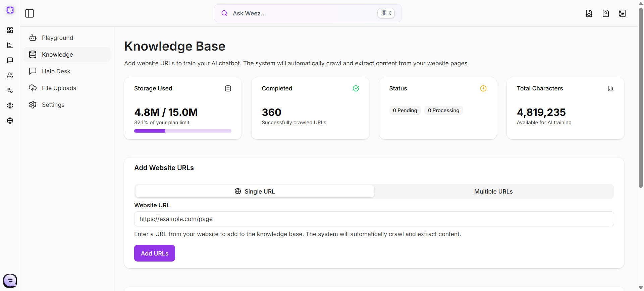644x291 pixels.
Task: Open Playground in the sidebar menu
Action: coord(57,38)
